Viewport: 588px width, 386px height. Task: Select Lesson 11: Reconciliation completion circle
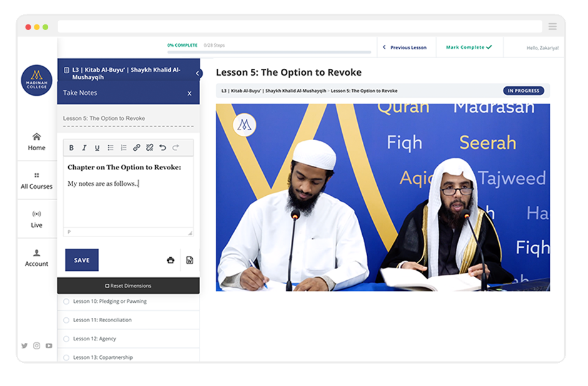click(66, 320)
